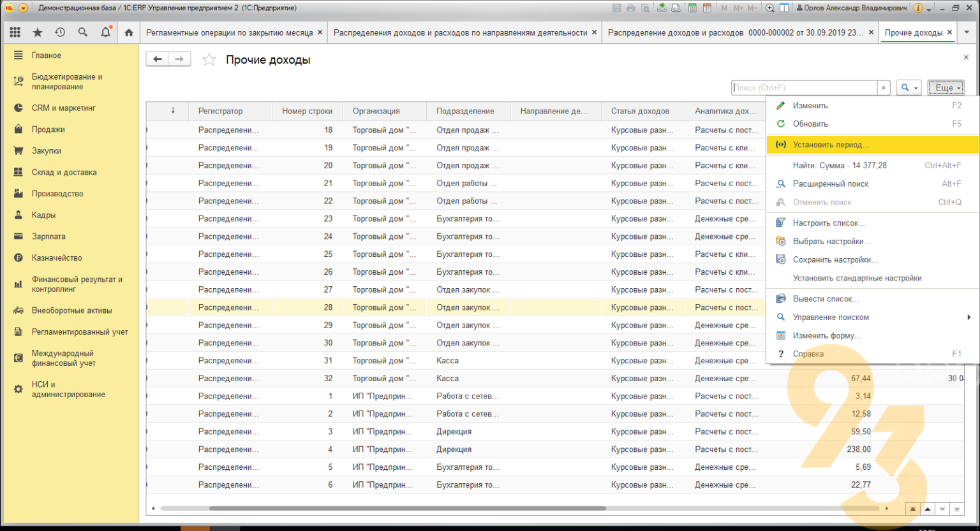980x531 pixels.
Task: Sort by the Регистратор column header
Action: [230, 111]
